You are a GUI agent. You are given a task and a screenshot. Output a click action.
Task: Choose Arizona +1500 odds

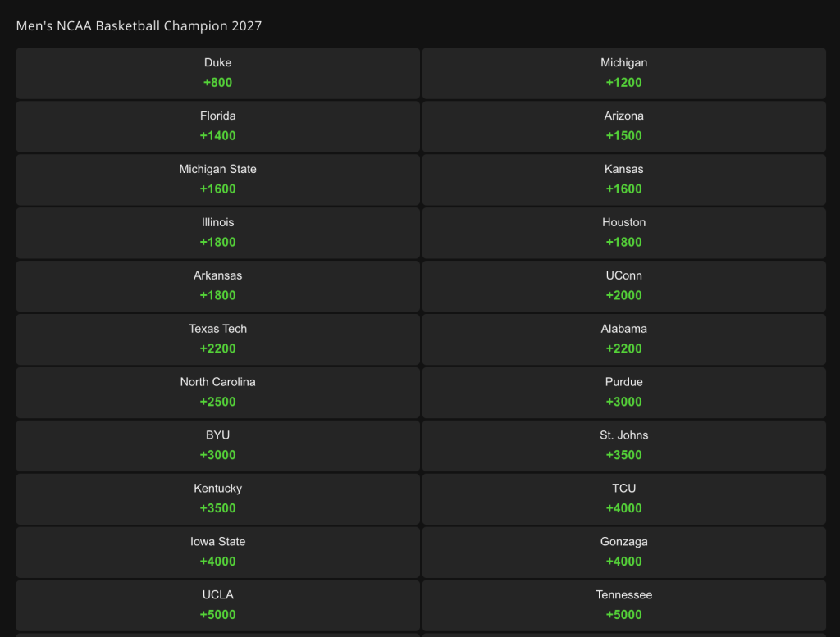[x=623, y=126]
